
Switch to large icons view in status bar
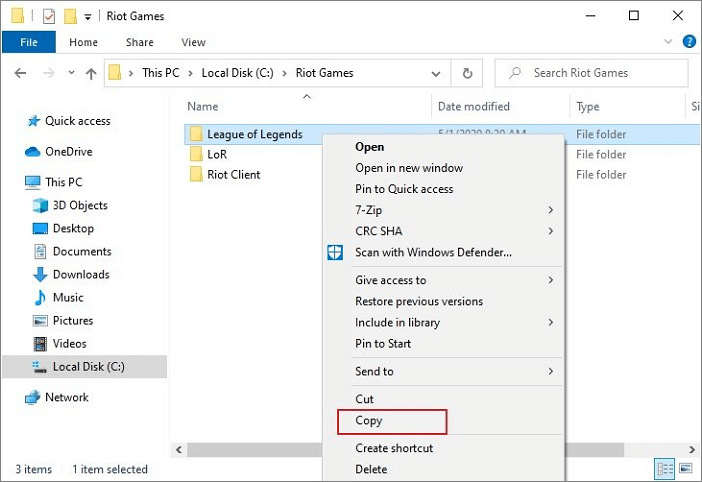684,469
